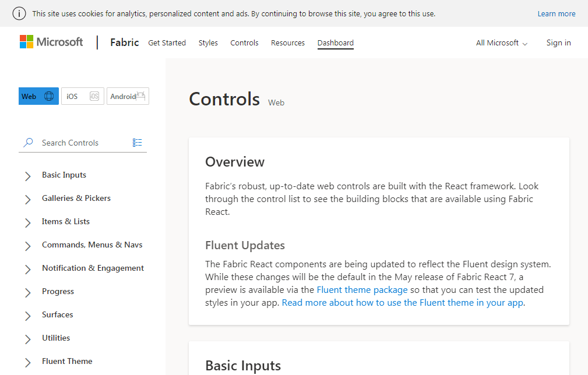Select the Web platform button
The height and width of the screenshot is (375, 588).
(38, 96)
